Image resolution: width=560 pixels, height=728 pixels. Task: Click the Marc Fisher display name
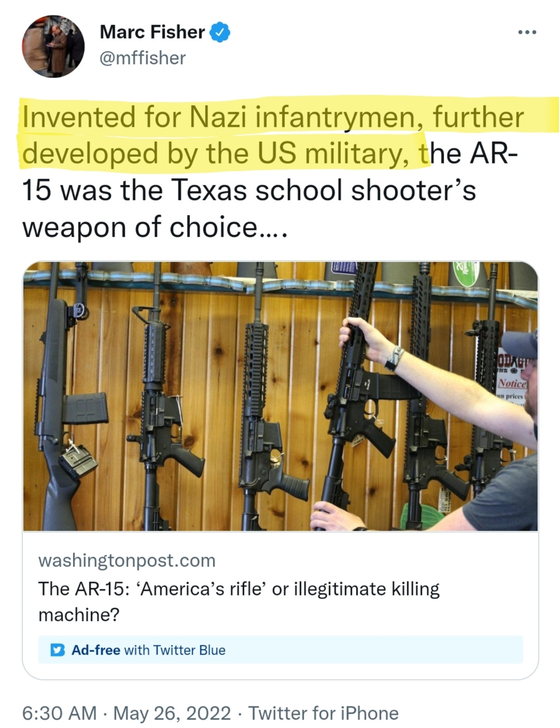tap(152, 32)
